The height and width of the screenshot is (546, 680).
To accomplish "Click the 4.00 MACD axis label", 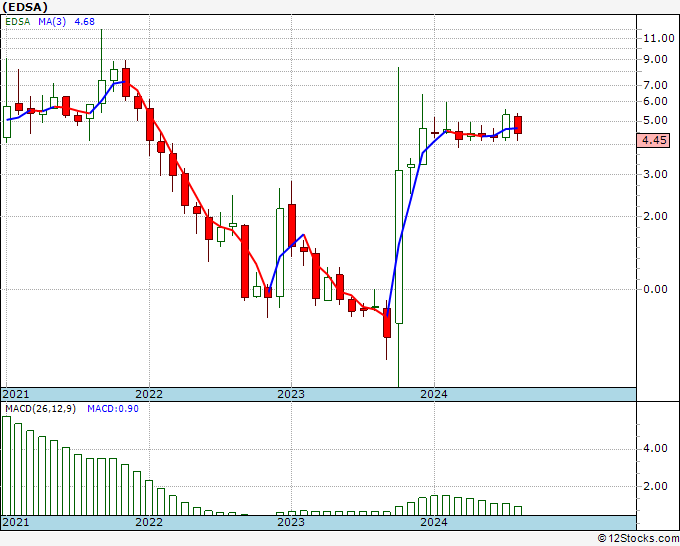I will 655,448.
